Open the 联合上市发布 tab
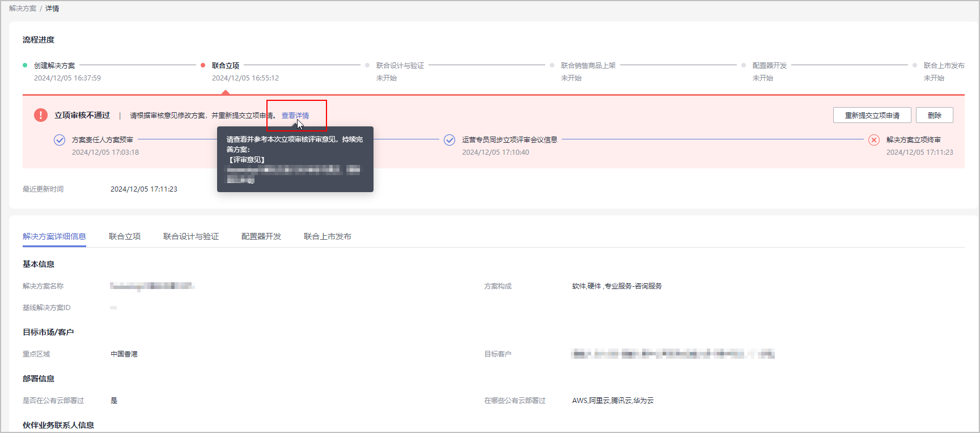The height and width of the screenshot is (433, 980). coord(328,236)
